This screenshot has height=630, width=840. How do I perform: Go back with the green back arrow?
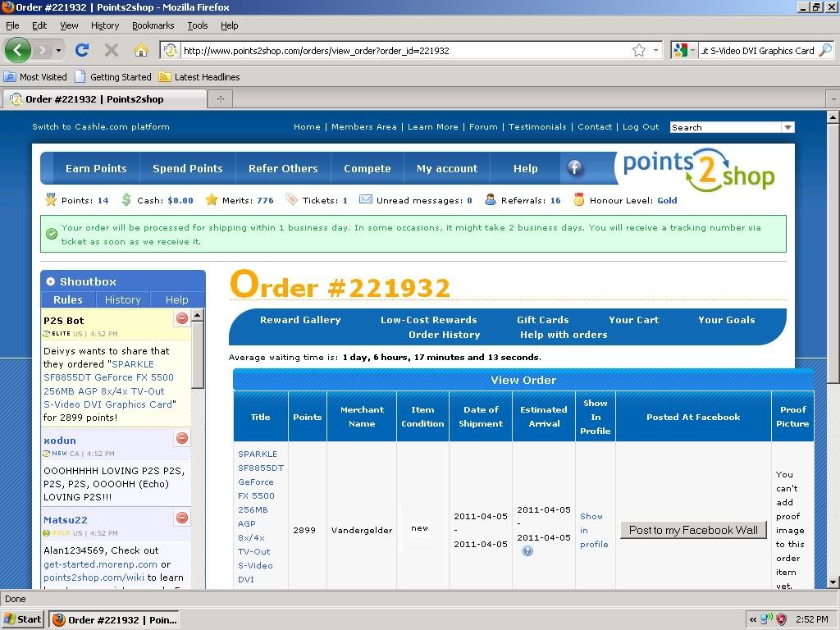[18, 50]
